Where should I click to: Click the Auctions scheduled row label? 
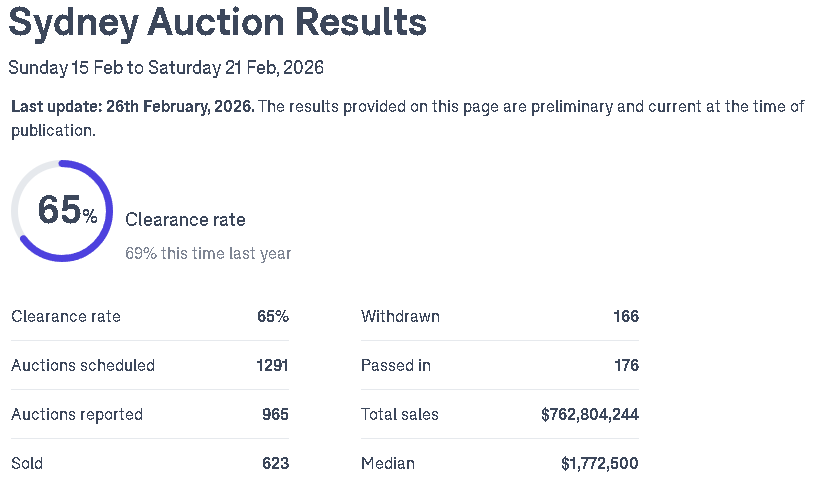tap(83, 365)
